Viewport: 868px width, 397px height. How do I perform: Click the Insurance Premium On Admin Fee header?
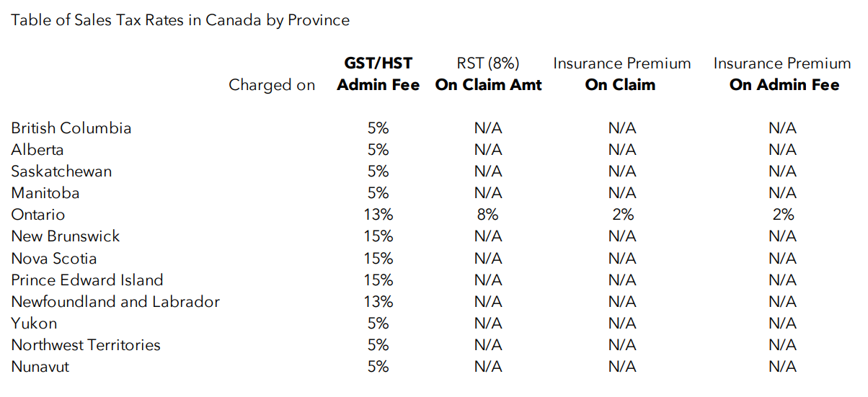click(783, 74)
